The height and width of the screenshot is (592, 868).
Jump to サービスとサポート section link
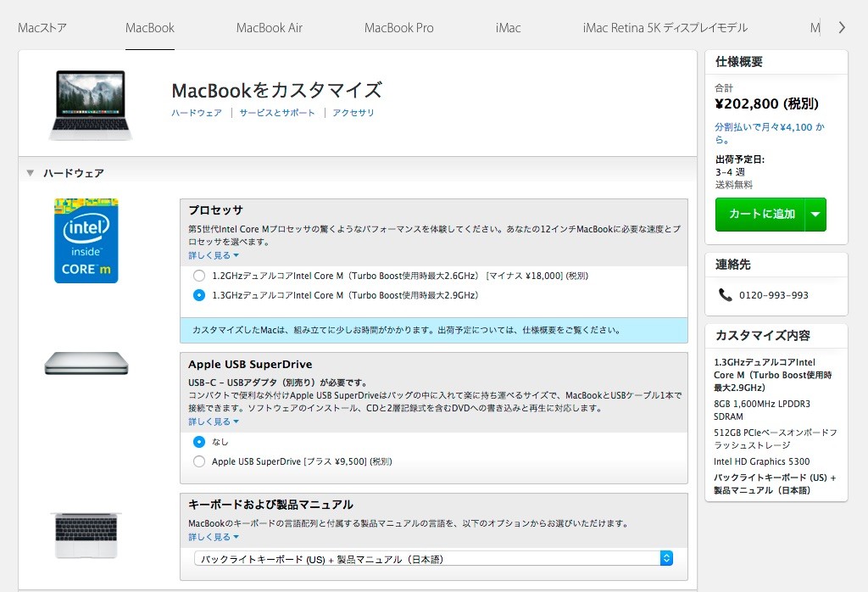[x=277, y=113]
